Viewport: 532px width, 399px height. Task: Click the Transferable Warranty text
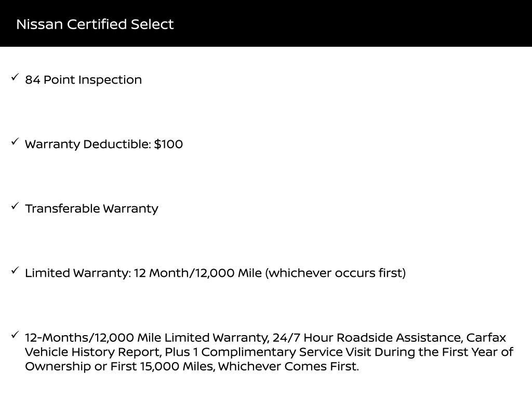coord(91,209)
